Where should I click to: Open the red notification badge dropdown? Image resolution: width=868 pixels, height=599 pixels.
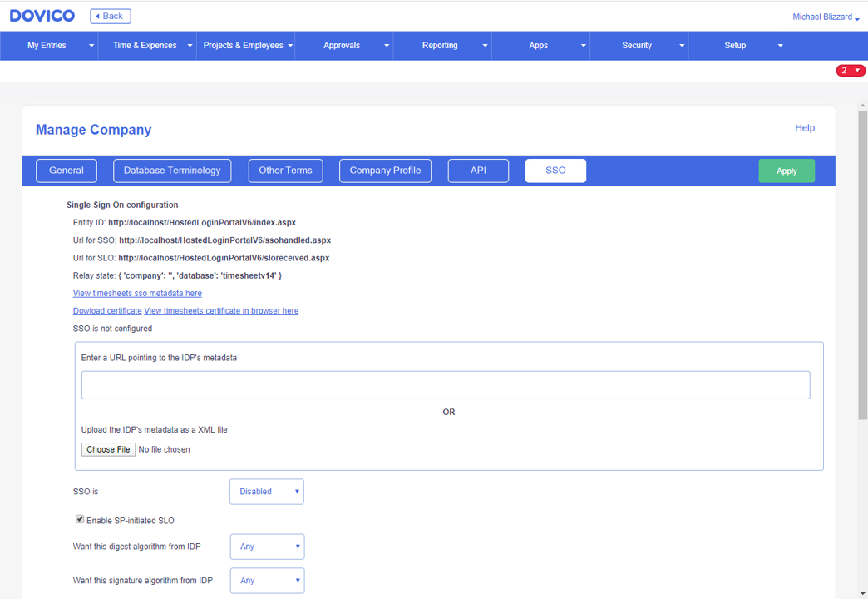tap(850, 70)
